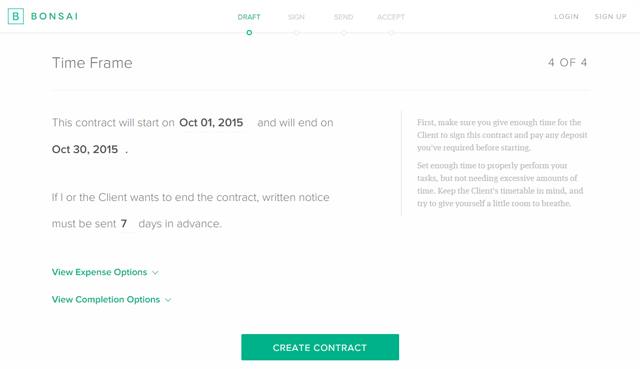The height and width of the screenshot is (369, 640).
Task: Click the Bonsai B logo icon
Action: tap(16, 16)
